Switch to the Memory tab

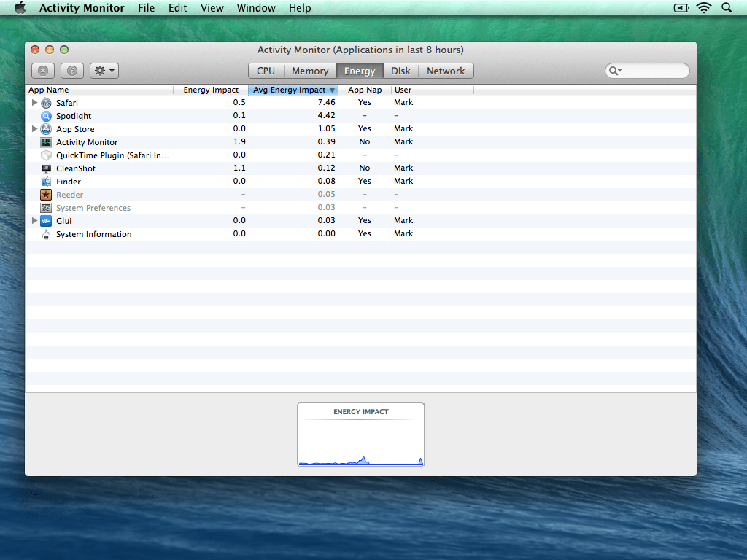point(310,71)
